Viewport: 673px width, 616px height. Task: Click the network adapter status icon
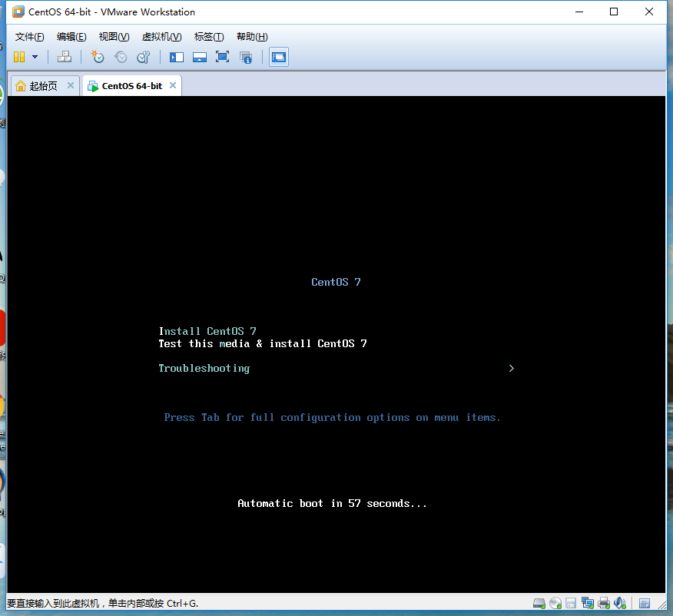click(x=588, y=604)
